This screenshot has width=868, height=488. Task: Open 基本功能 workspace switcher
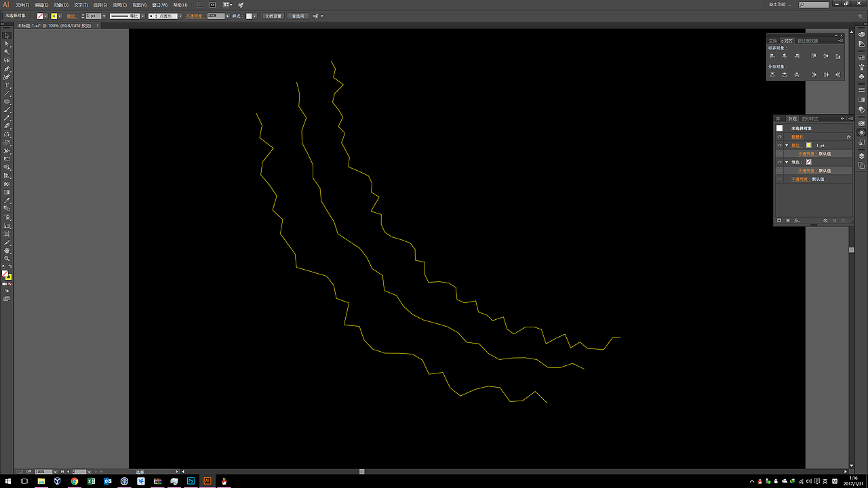pos(780,5)
